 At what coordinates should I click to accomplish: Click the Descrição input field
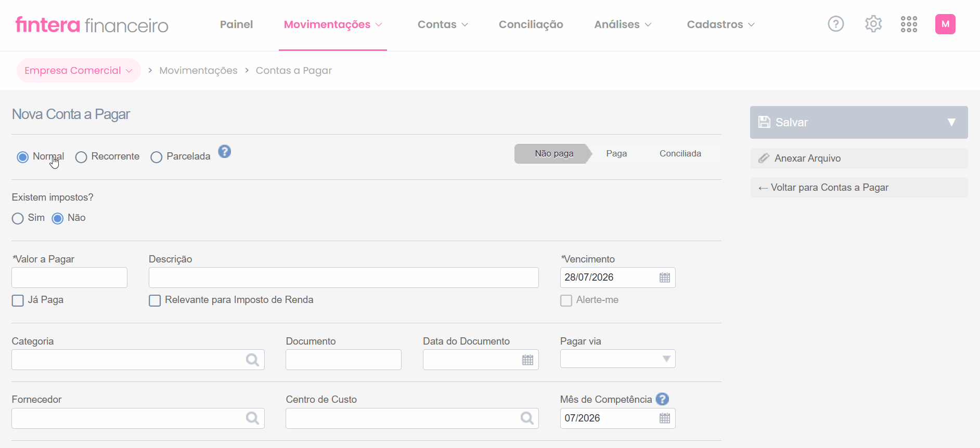(343, 278)
